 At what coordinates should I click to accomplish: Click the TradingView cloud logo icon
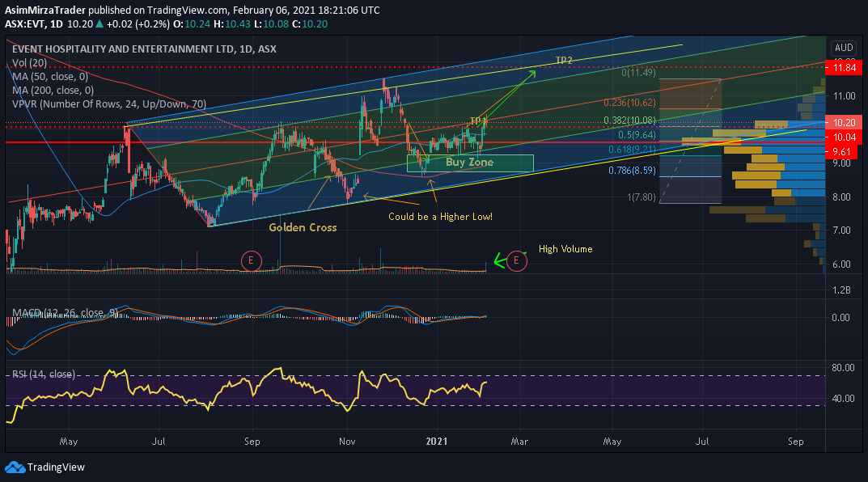tap(15, 467)
